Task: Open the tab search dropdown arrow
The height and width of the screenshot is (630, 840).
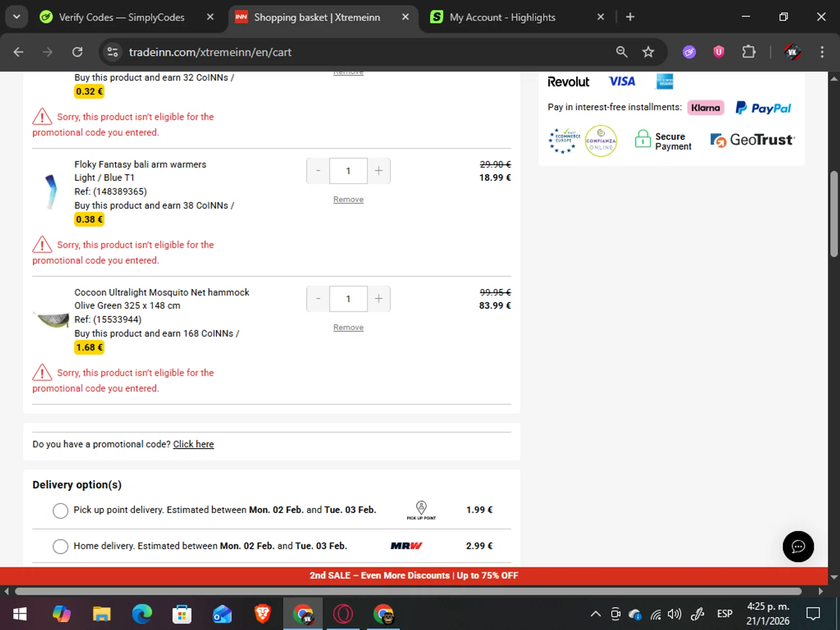Action: pos(17,17)
